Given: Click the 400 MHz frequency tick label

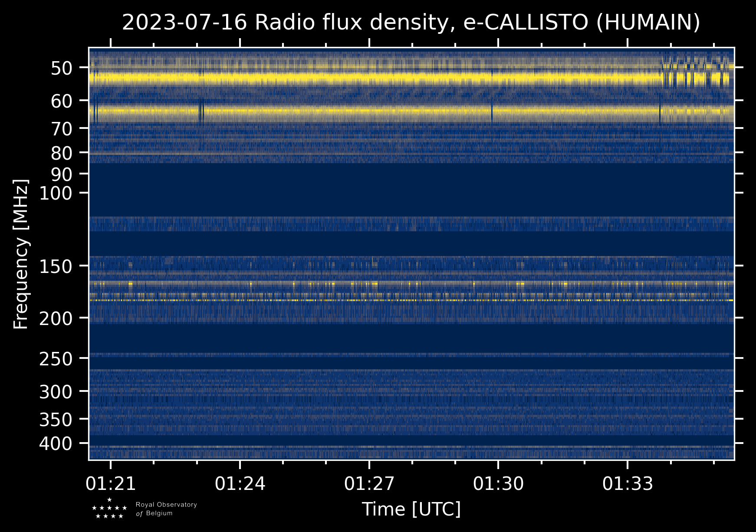Looking at the screenshot, I should point(56,444).
